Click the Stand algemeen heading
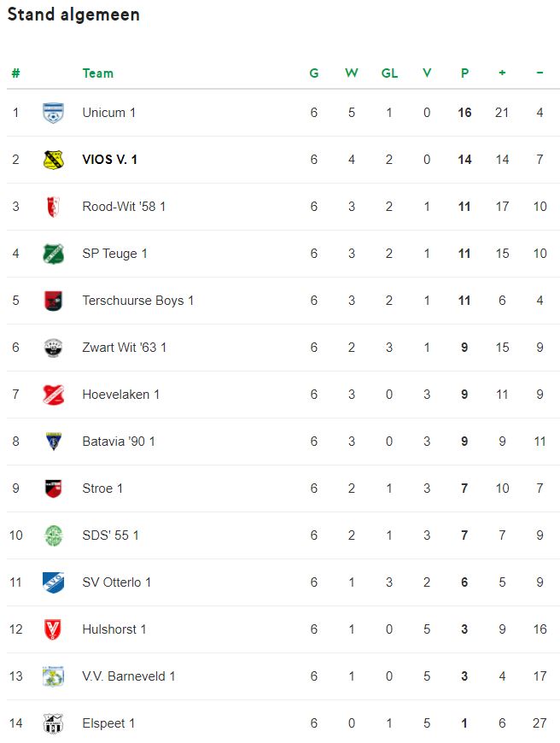Screen dimensions: 560x743 click(73, 15)
